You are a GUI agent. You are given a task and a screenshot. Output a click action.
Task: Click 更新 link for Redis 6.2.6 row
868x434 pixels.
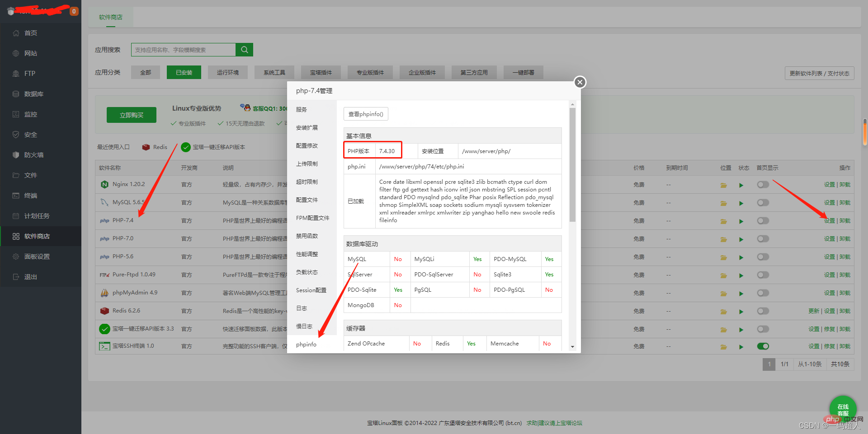(814, 311)
